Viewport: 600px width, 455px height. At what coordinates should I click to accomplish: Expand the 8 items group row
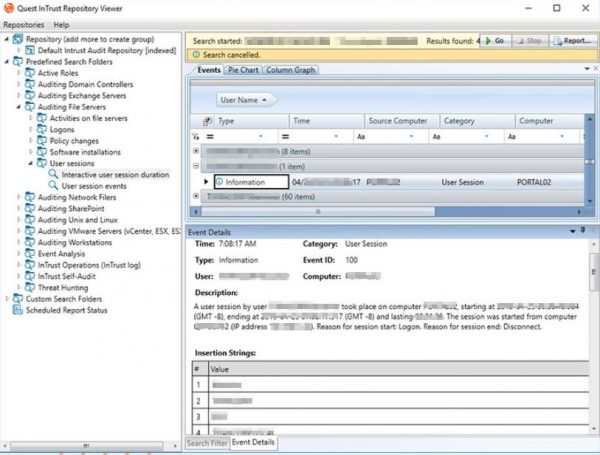pyautogui.click(x=196, y=150)
